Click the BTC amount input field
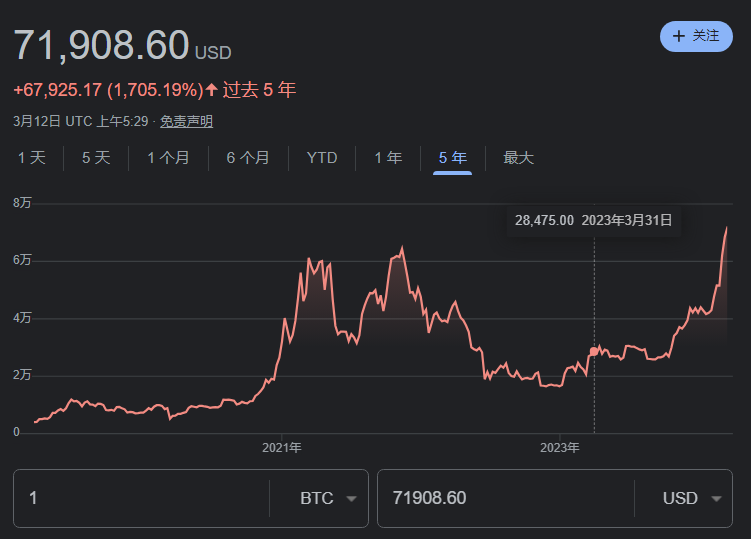 [140, 498]
